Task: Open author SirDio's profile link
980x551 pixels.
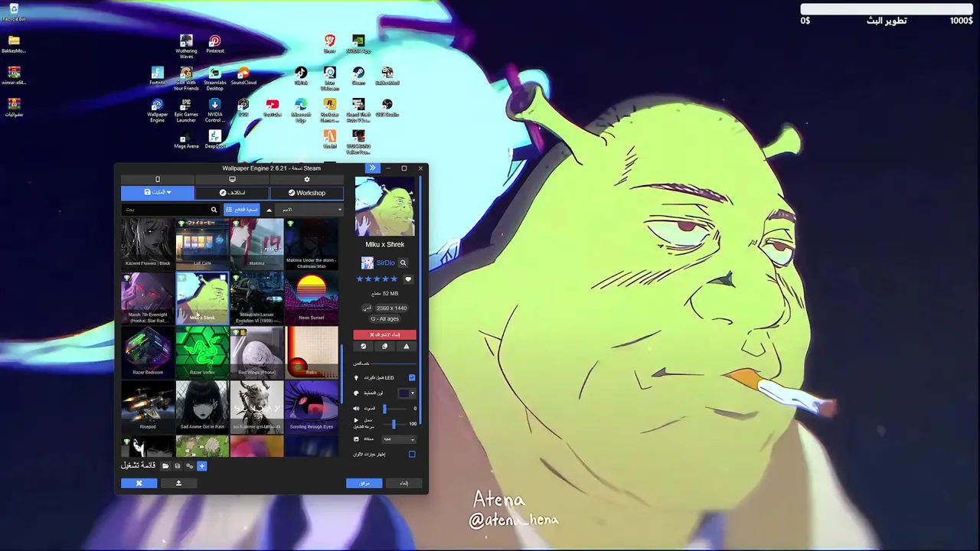Action: [x=385, y=263]
